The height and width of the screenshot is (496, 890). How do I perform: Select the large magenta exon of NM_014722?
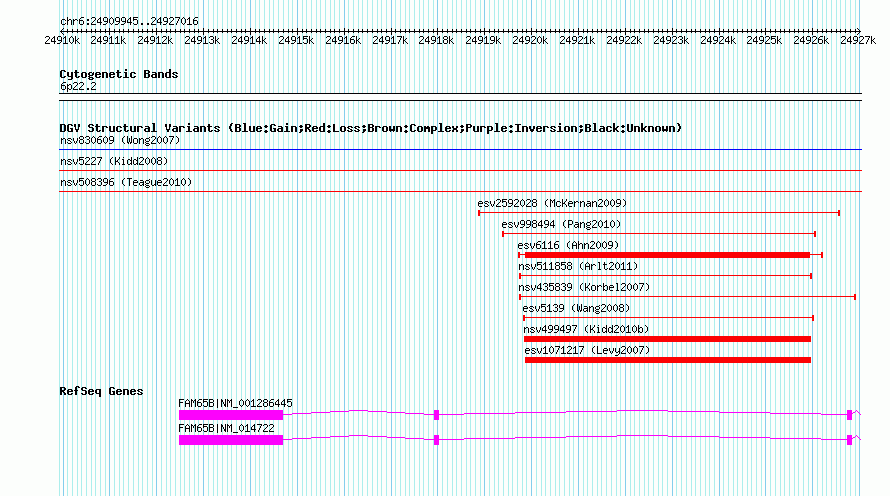click(230, 440)
